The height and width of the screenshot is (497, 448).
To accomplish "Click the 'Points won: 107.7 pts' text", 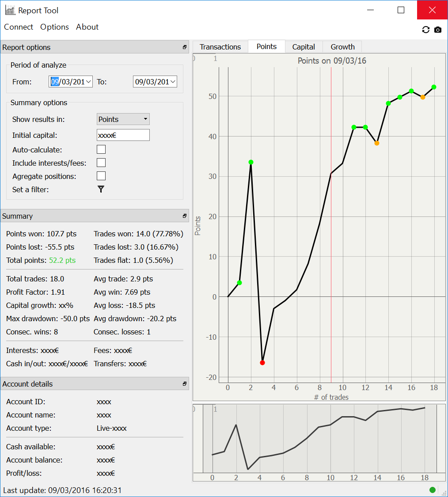I will pos(41,234).
